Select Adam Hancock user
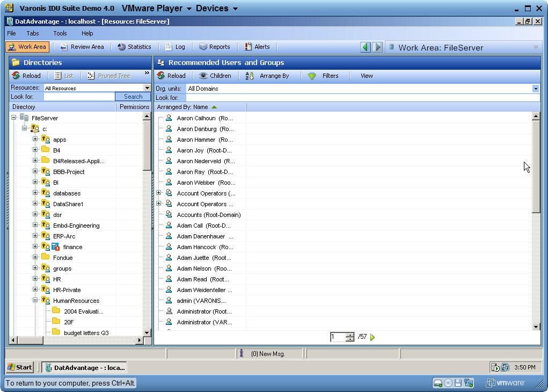This screenshot has height=392, width=548. (205, 247)
